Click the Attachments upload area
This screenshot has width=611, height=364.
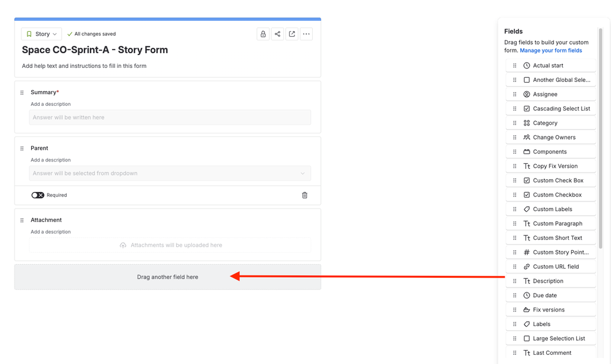coord(170,245)
